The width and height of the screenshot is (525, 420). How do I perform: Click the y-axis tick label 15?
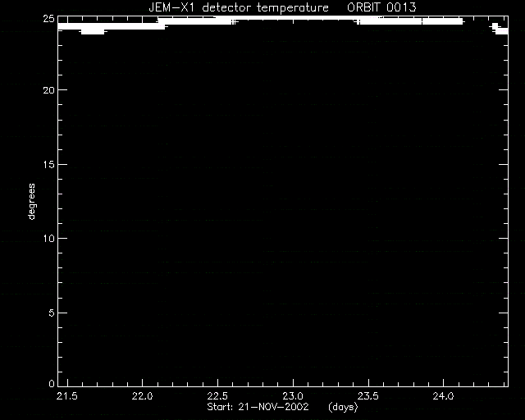point(48,164)
